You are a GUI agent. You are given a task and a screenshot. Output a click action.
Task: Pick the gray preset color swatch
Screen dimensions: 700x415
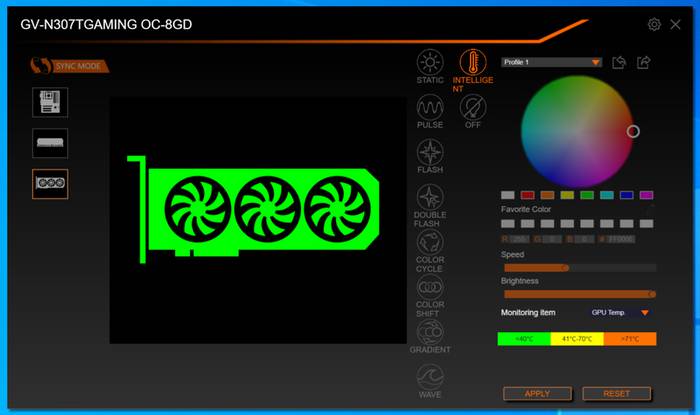(508, 195)
